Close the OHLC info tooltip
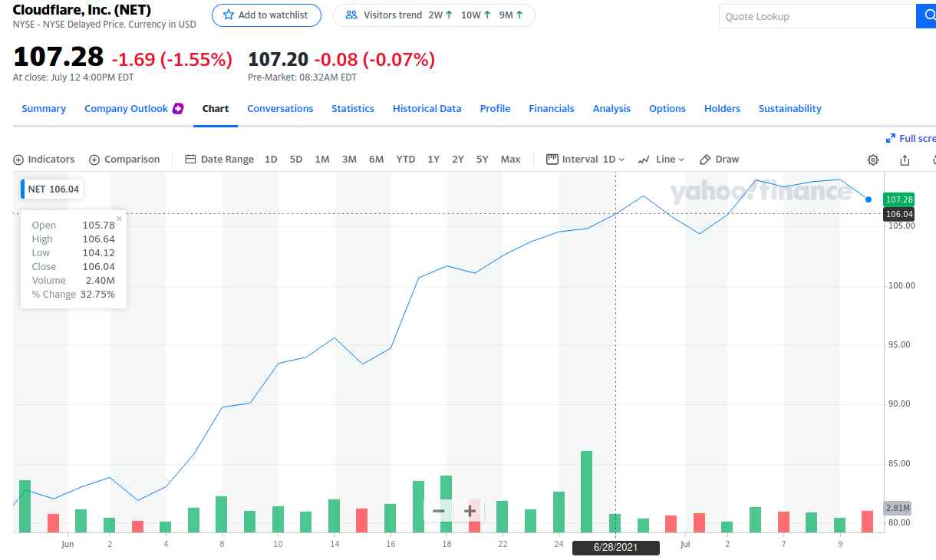 (119, 219)
